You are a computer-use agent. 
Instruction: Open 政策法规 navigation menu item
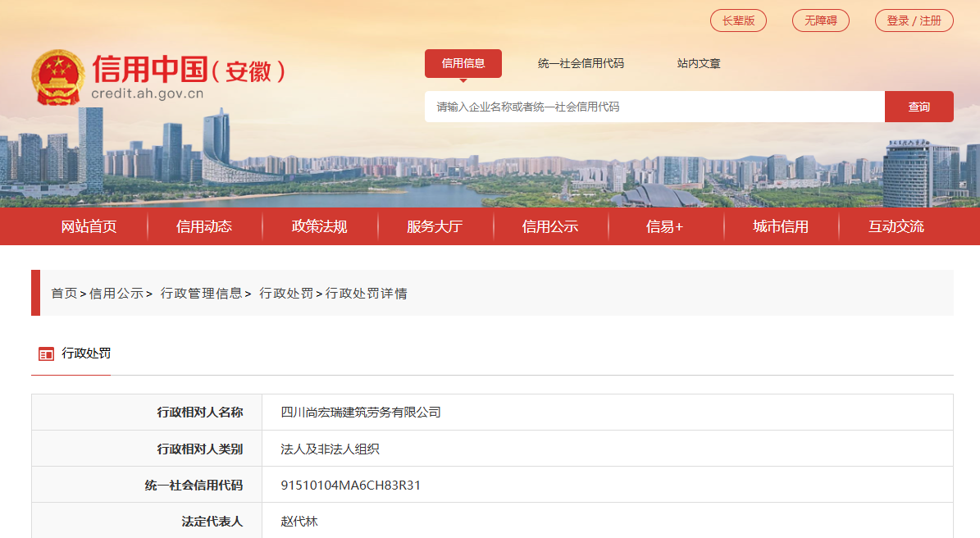320,226
